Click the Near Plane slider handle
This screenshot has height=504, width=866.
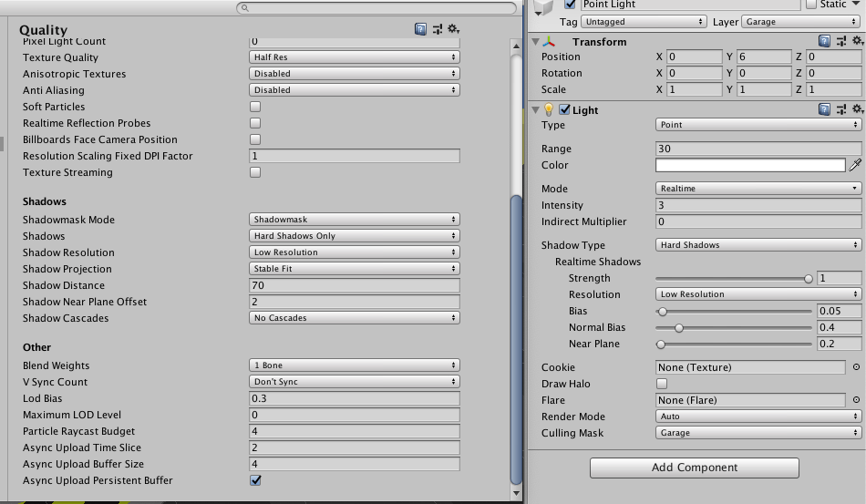click(x=661, y=345)
